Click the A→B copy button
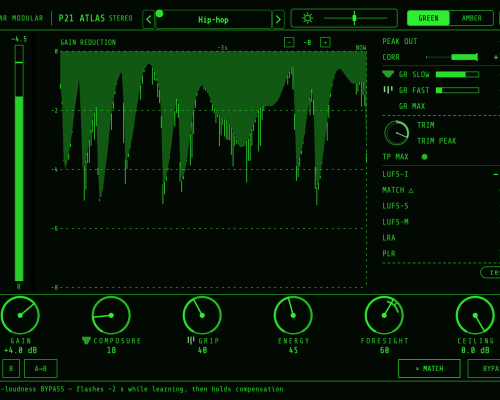 (41, 369)
